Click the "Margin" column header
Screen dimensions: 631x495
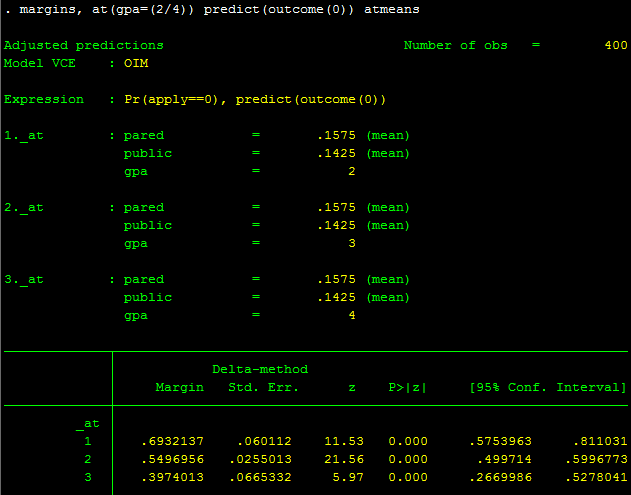(x=180, y=387)
